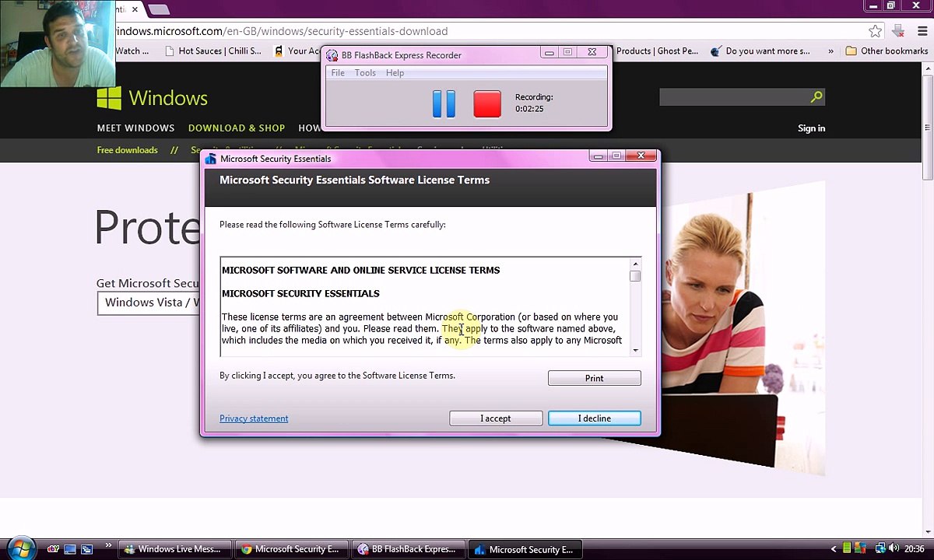Switch to Chrome Microsoft Security E... taskbar button
Screen dimensions: 934x560
pos(292,549)
